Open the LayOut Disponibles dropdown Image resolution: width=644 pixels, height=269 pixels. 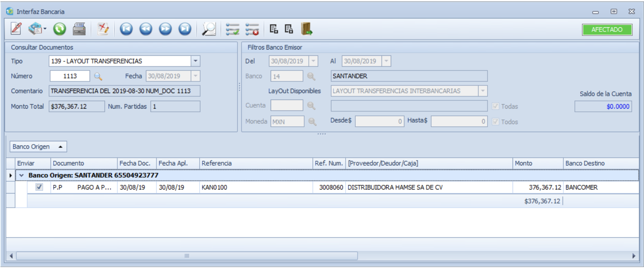tap(483, 91)
